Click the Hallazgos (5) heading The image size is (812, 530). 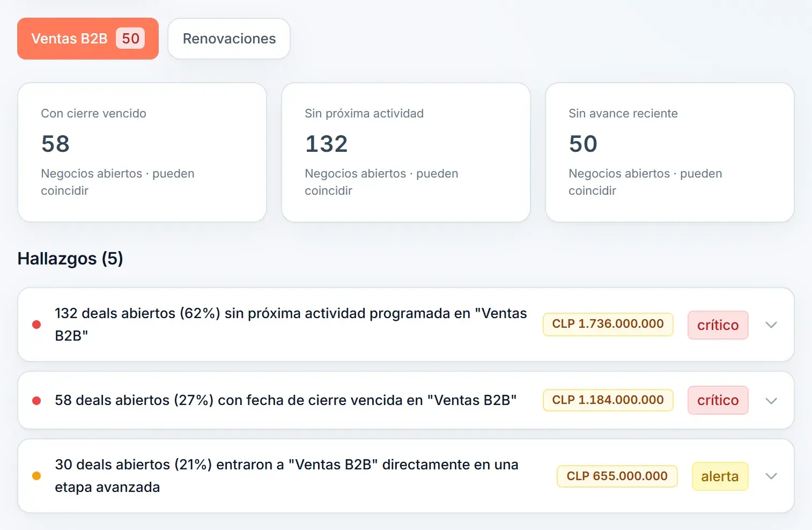click(70, 259)
